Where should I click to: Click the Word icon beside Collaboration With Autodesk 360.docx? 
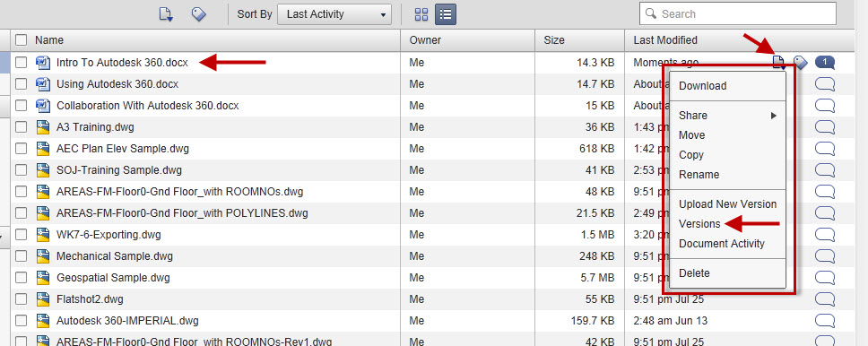point(43,105)
